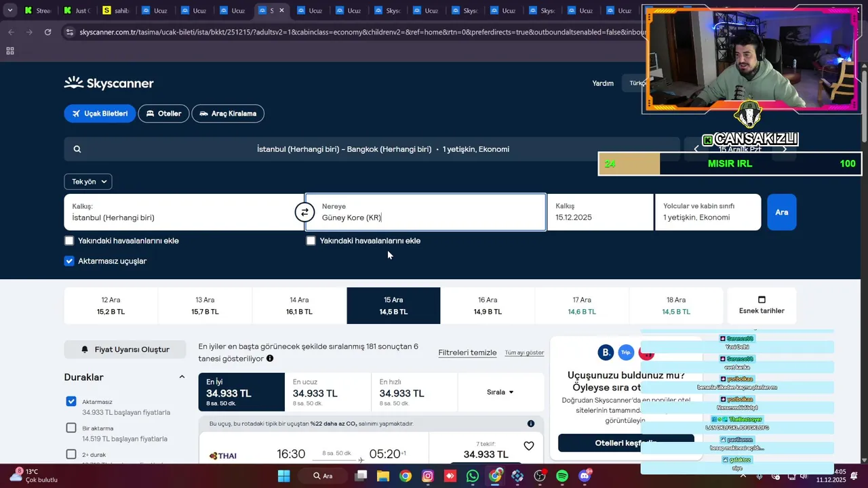Select the 16 Ara date tab
Screen dimensions: 868x488
point(488,306)
